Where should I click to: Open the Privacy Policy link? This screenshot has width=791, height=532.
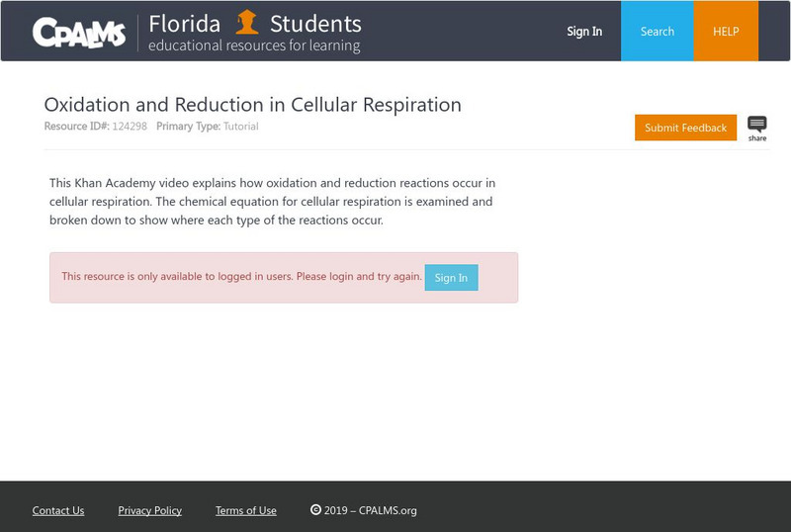click(x=150, y=510)
